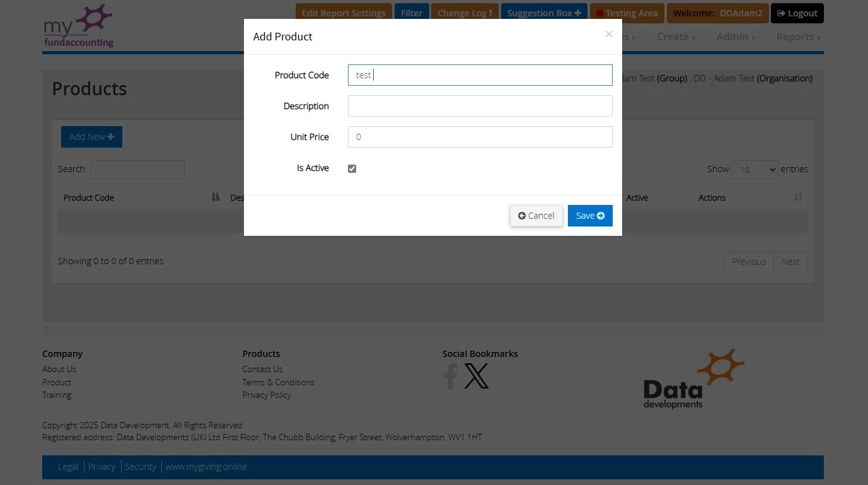Screen dimensions: 868x485
Task: Log out using the Logout button
Action: (x=797, y=13)
